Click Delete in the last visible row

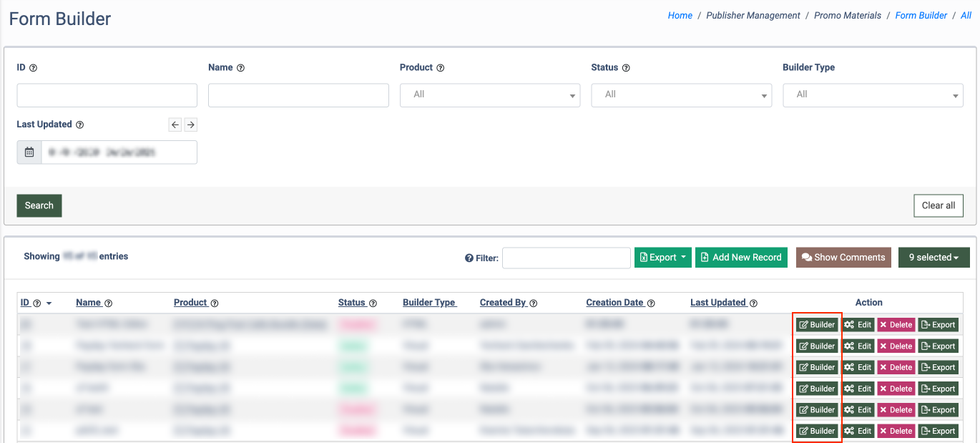pos(896,431)
